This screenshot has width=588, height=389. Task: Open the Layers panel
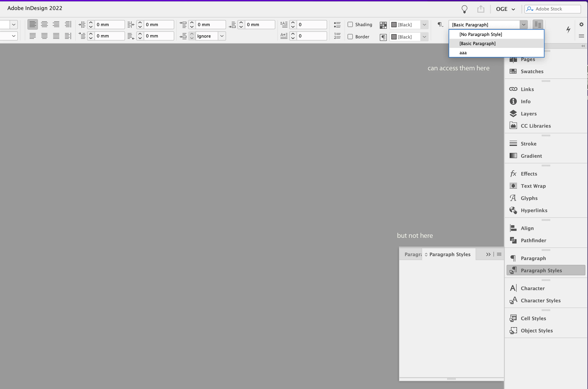[x=529, y=114]
